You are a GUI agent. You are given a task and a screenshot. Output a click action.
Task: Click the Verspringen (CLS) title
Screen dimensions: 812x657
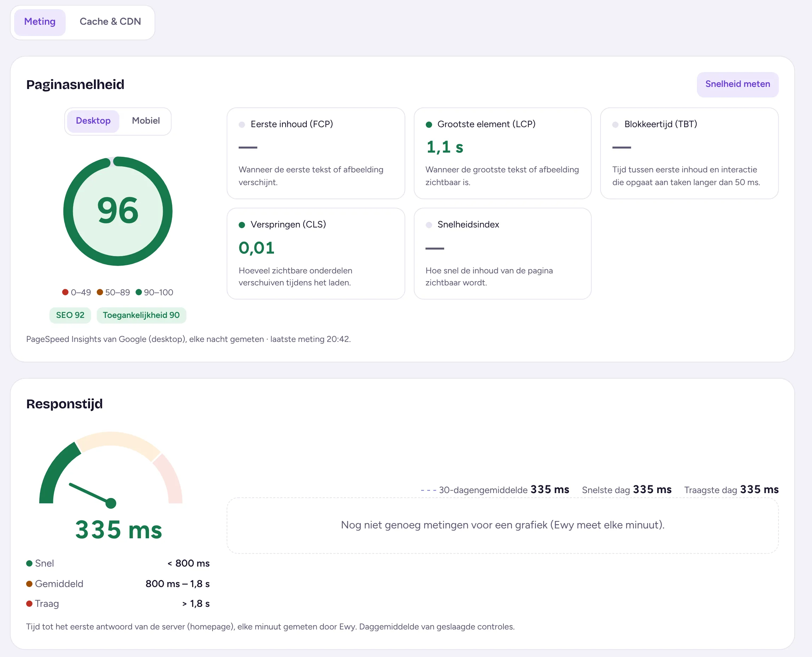pos(288,224)
